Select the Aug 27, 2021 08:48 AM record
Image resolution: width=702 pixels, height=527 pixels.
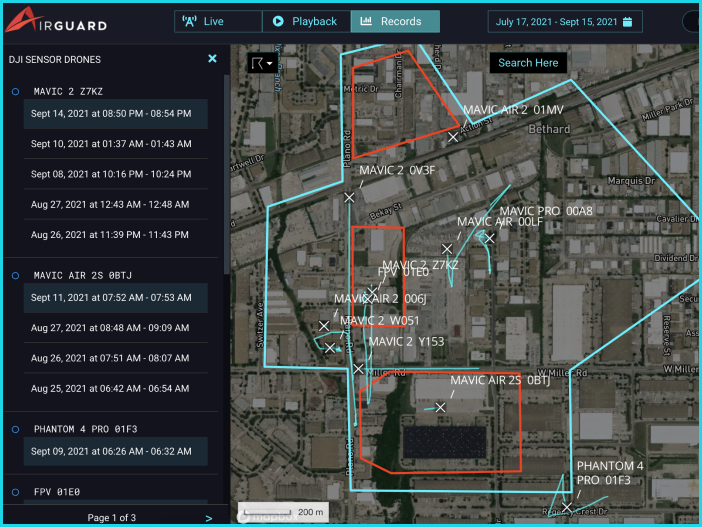tap(116, 328)
